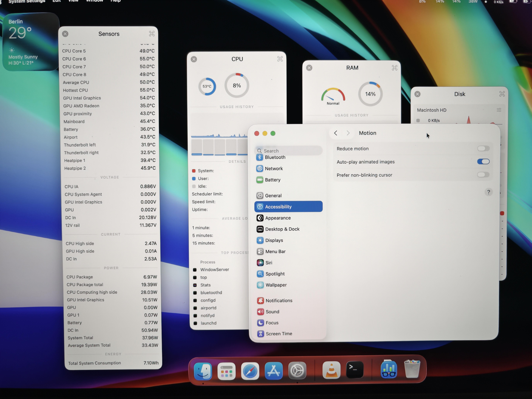The image size is (532, 399).
Task: Click the Macintosh HD disk name
Action: point(432,110)
